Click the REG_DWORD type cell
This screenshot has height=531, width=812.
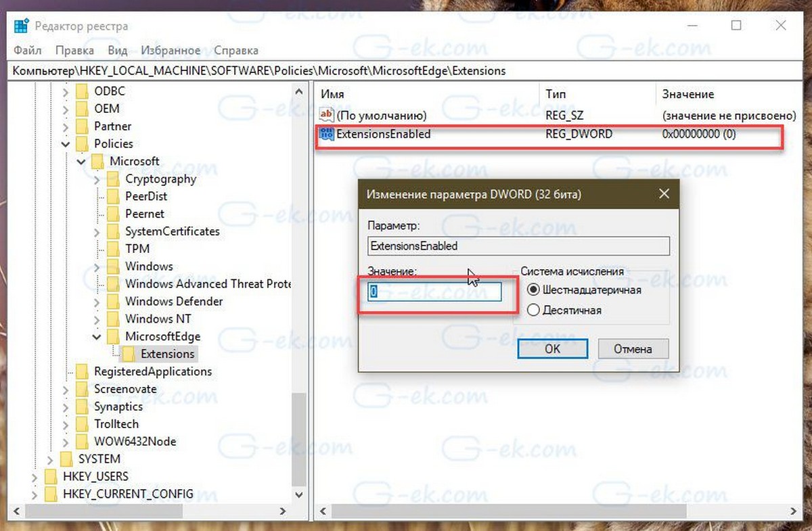click(x=579, y=134)
